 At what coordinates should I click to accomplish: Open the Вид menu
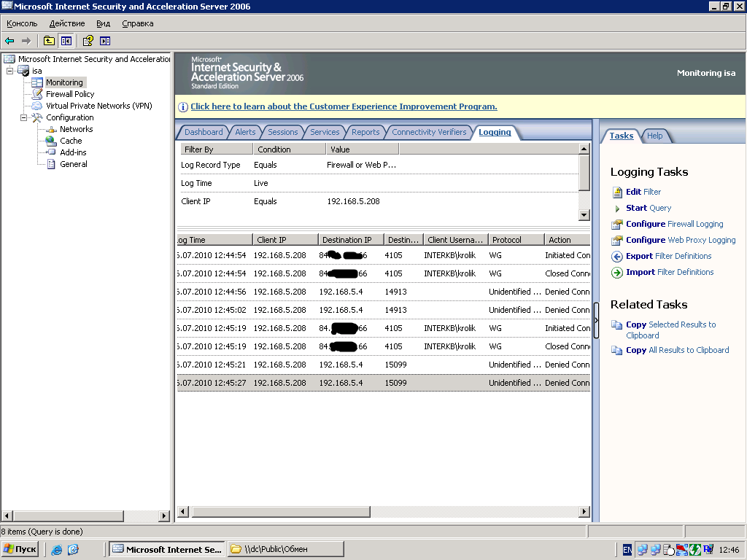[x=103, y=23]
